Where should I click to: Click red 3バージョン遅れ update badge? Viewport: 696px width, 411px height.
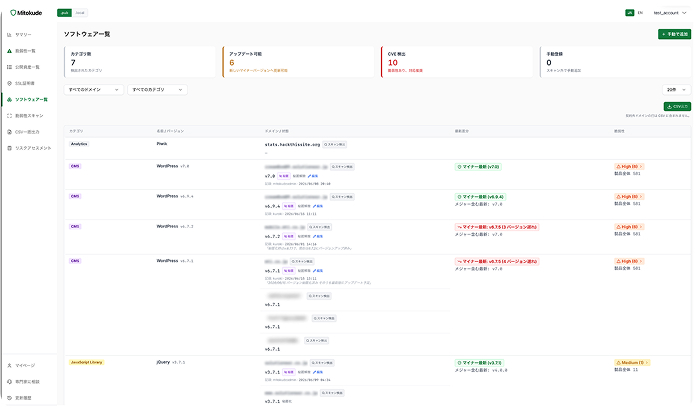[x=497, y=227]
